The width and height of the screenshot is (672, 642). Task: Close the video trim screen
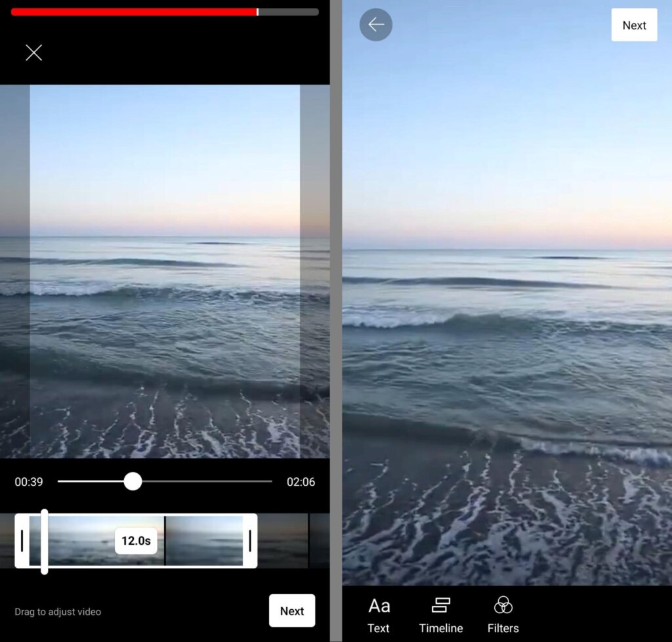pos(34,53)
